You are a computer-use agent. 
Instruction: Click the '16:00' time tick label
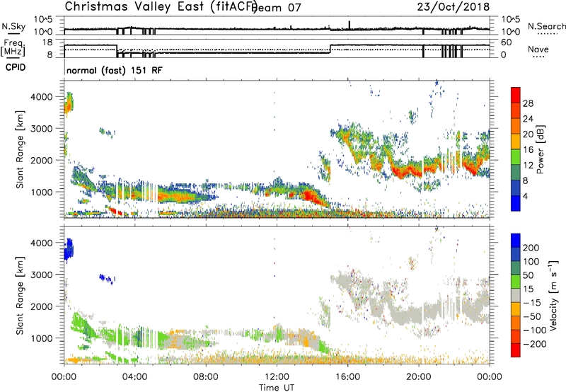[347, 377]
